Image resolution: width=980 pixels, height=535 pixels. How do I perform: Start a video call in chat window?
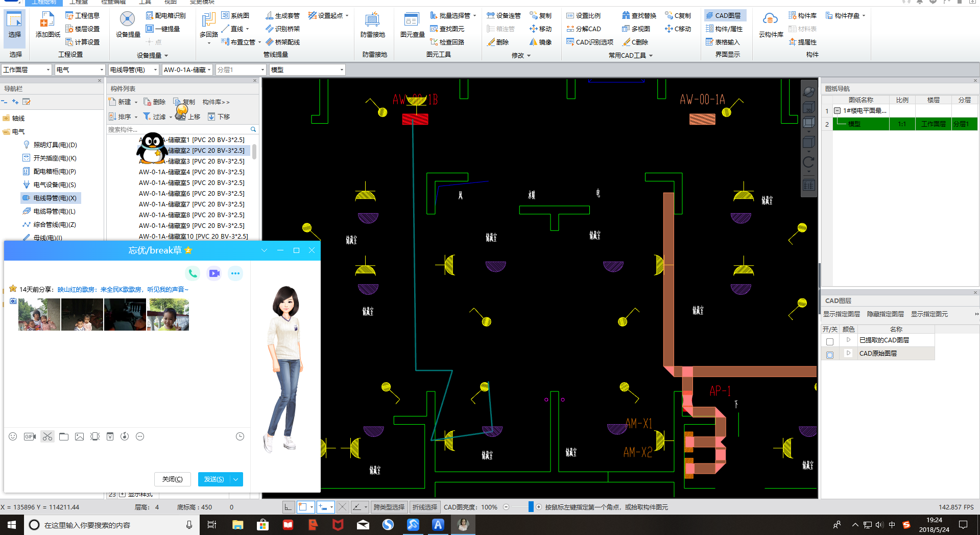(x=214, y=273)
